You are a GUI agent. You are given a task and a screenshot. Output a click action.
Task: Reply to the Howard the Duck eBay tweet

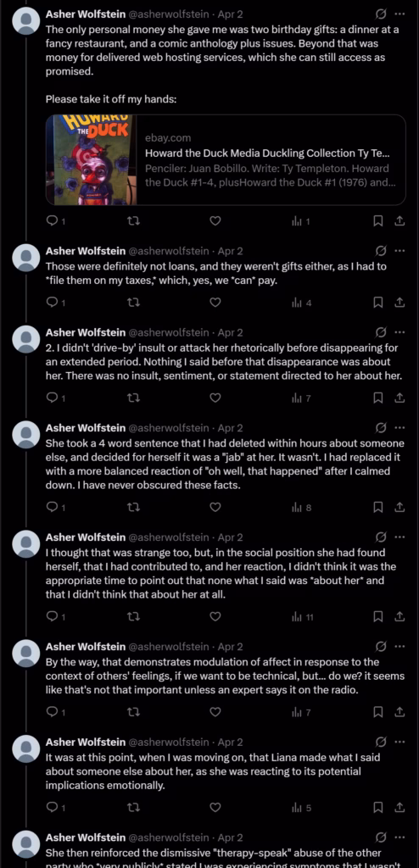tap(52, 221)
